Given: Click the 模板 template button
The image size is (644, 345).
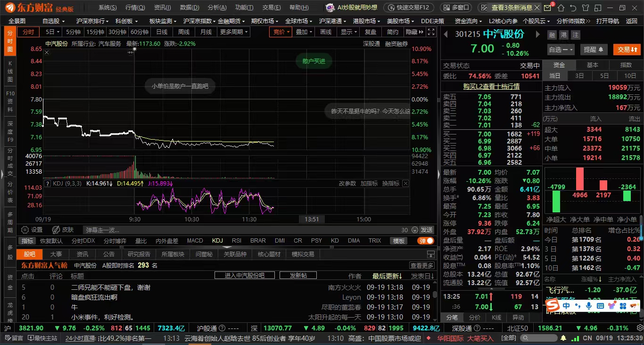Looking at the screenshot, I should coord(399,241).
